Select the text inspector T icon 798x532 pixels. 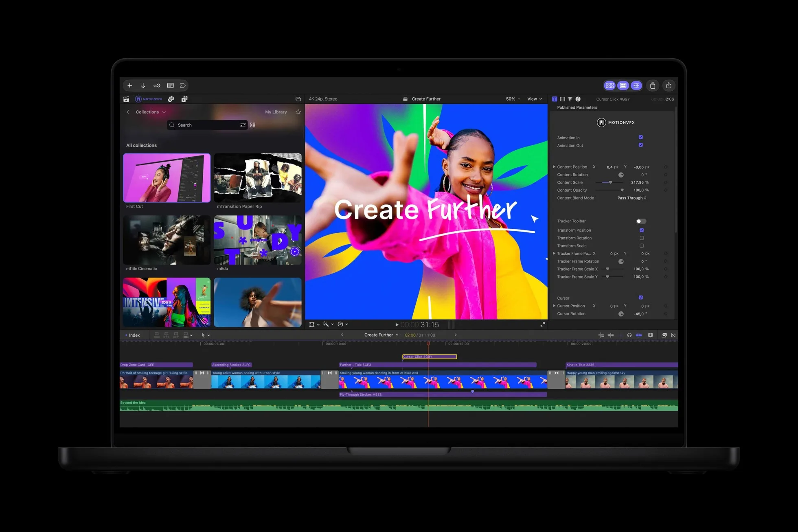(555, 99)
